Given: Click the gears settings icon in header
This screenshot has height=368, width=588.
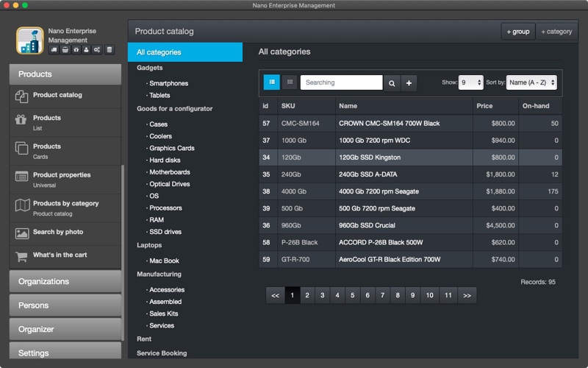Looking at the screenshot, I should tap(97, 50).
